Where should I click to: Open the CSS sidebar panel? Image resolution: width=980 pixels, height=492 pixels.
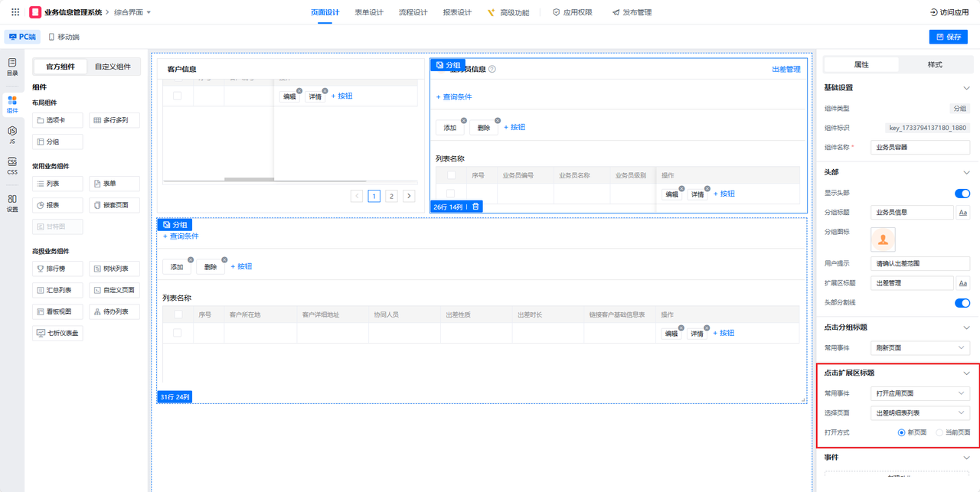coord(12,166)
